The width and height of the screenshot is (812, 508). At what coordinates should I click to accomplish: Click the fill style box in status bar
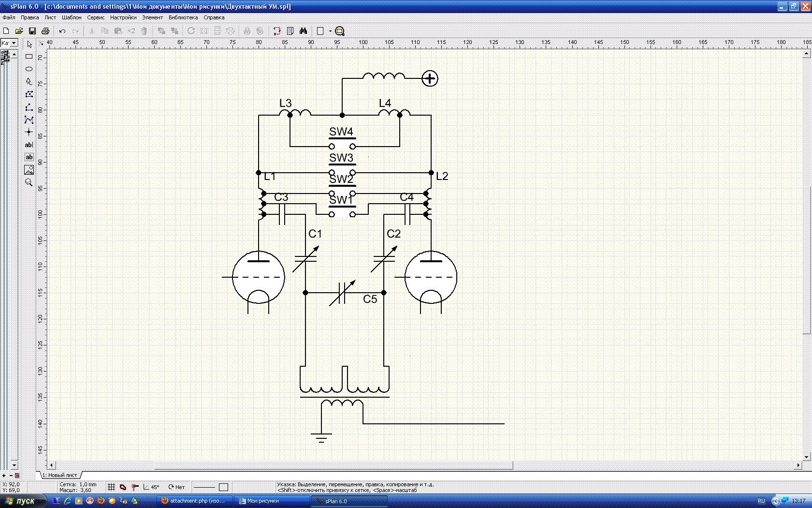223,487
